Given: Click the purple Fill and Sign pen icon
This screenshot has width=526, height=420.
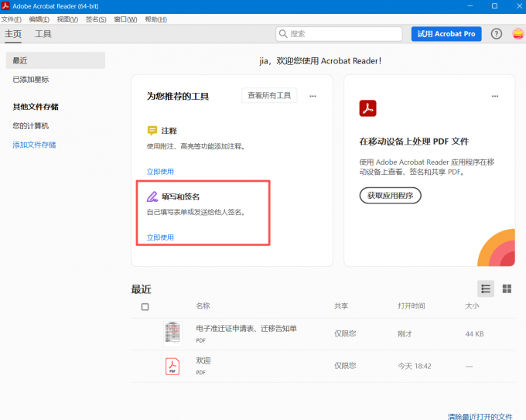Looking at the screenshot, I should pos(152,196).
